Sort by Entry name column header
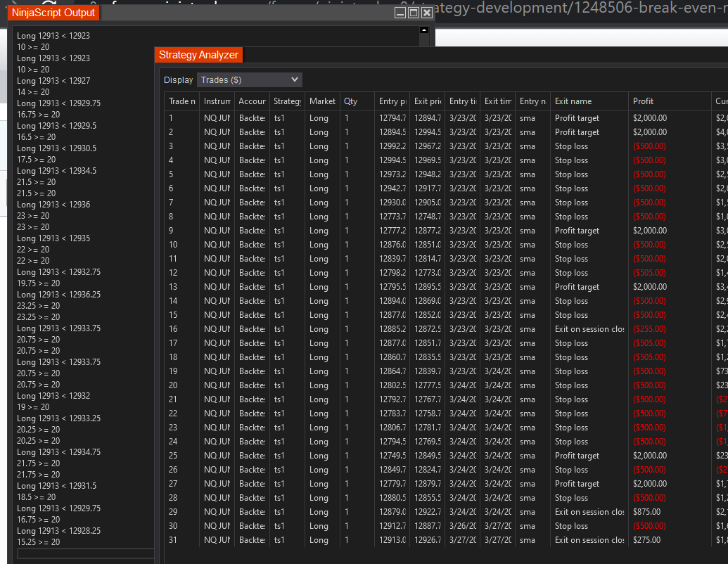 point(532,101)
